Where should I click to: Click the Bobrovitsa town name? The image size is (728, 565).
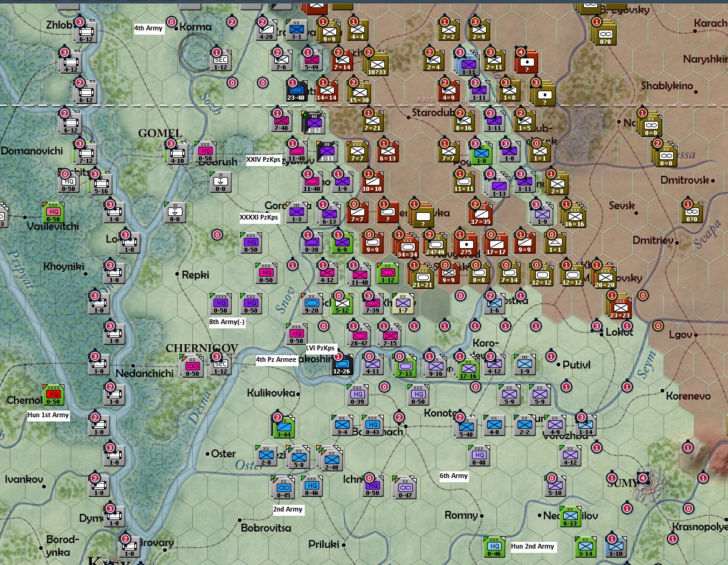[266, 528]
